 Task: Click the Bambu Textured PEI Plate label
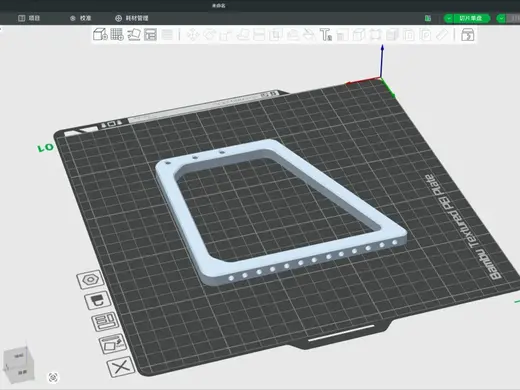(x=464, y=227)
